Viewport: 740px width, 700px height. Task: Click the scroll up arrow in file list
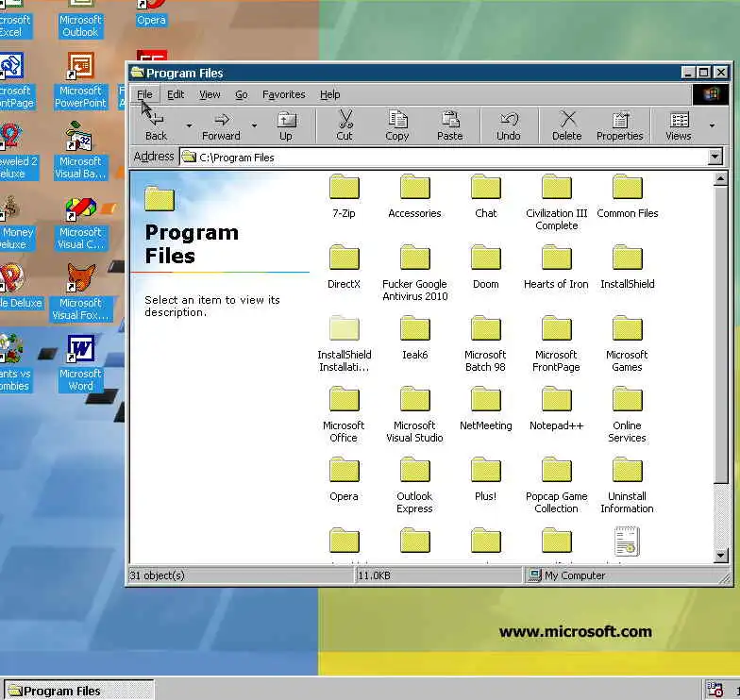pos(721,179)
